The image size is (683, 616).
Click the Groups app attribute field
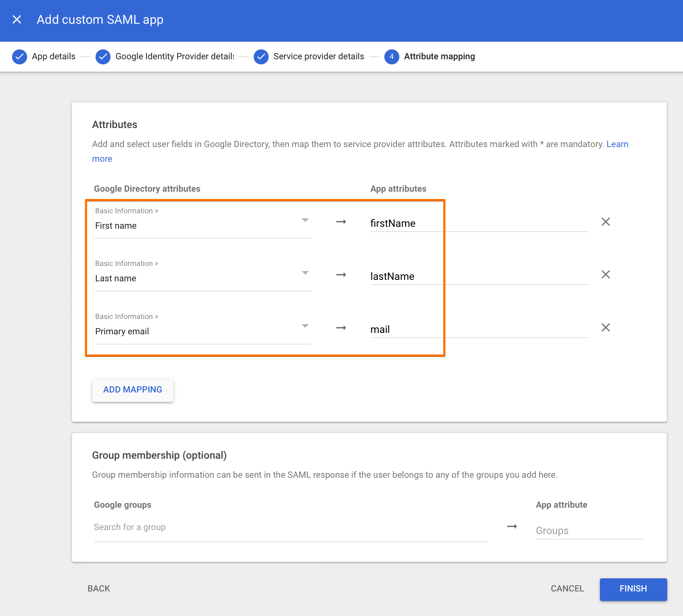(590, 531)
